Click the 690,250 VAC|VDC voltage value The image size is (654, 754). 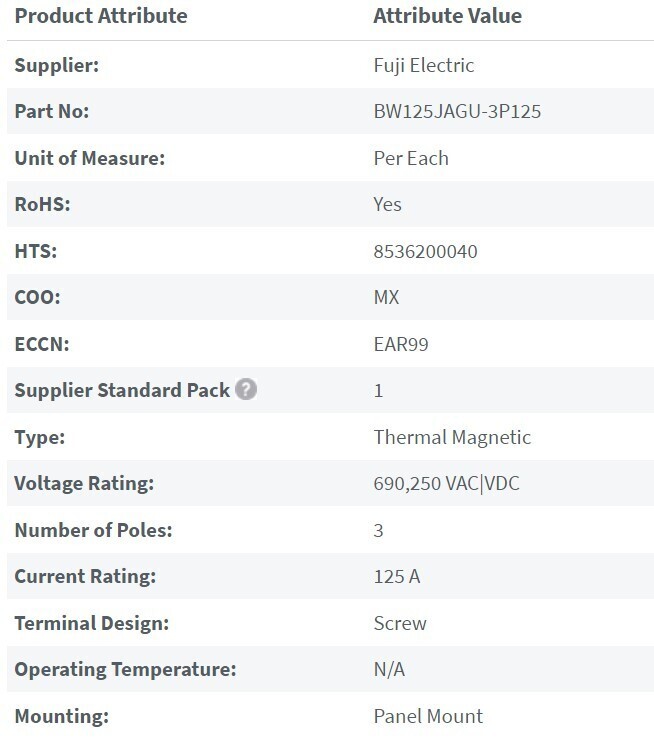tap(446, 484)
